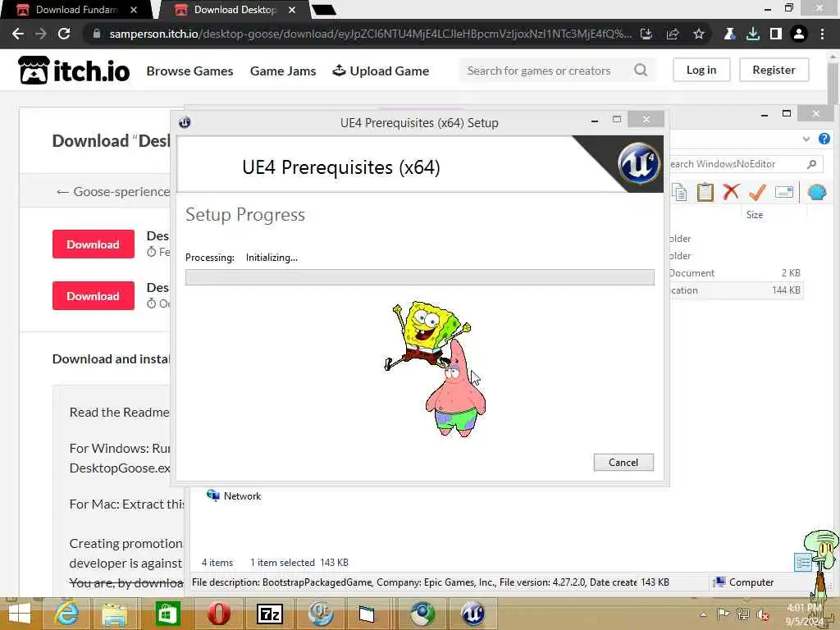Click the Paste clipboard toolbar icon
The height and width of the screenshot is (630, 840).
click(705, 192)
